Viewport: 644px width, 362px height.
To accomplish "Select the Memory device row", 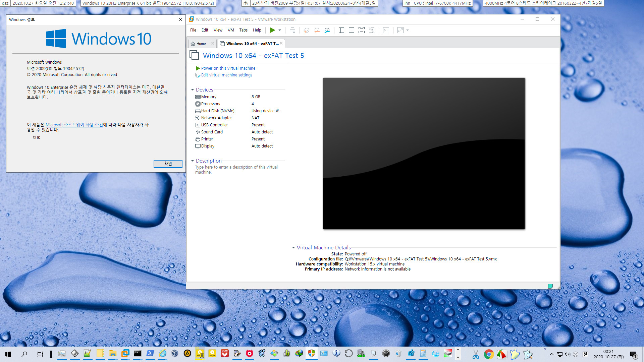I will (239, 97).
